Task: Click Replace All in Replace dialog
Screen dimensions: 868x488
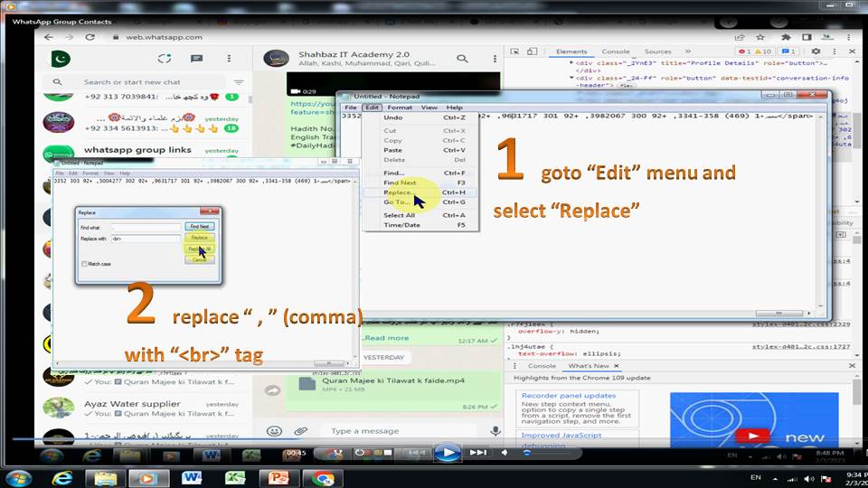Action: point(199,249)
